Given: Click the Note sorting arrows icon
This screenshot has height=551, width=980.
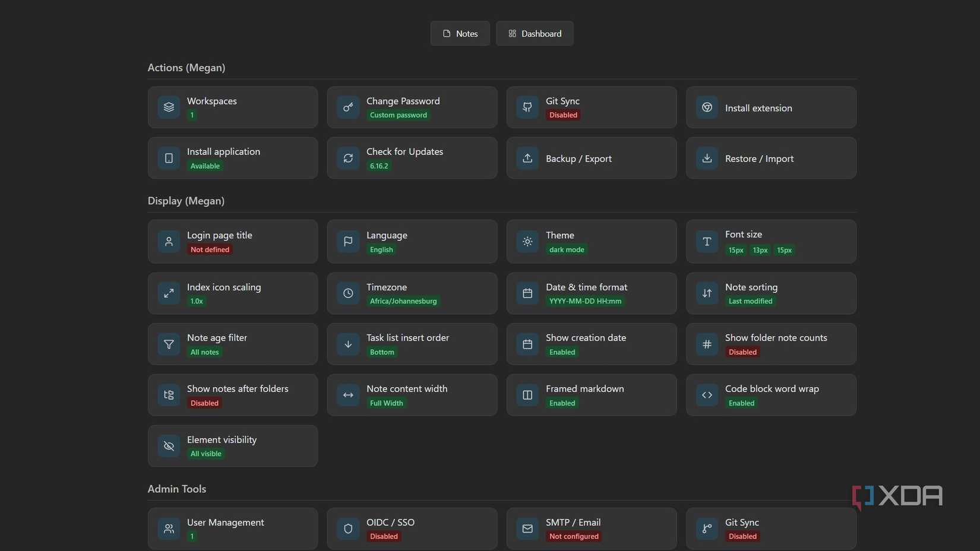Looking at the screenshot, I should point(707,293).
